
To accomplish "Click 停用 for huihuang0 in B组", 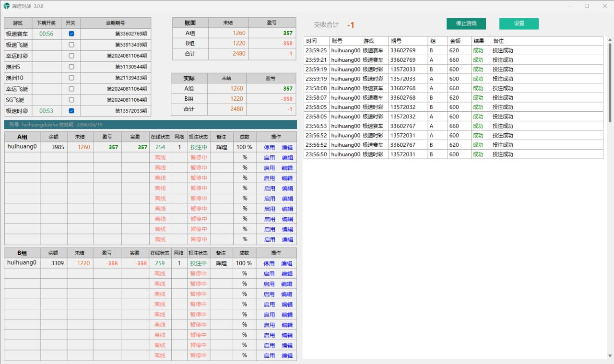I will pos(269,264).
